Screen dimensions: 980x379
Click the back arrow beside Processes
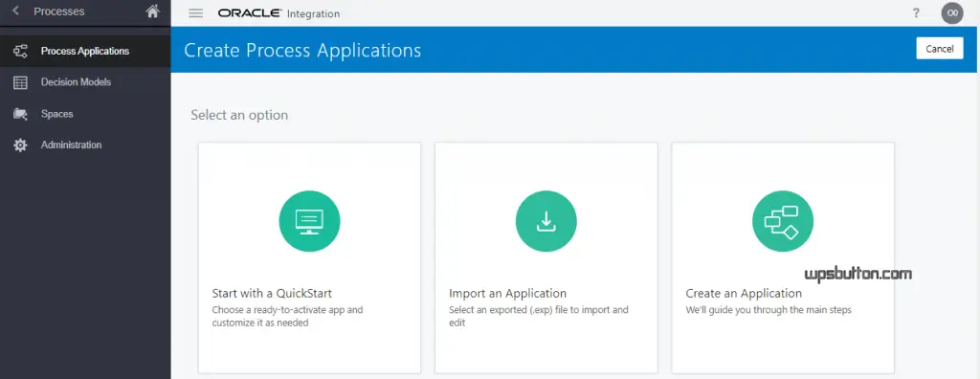tap(15, 11)
